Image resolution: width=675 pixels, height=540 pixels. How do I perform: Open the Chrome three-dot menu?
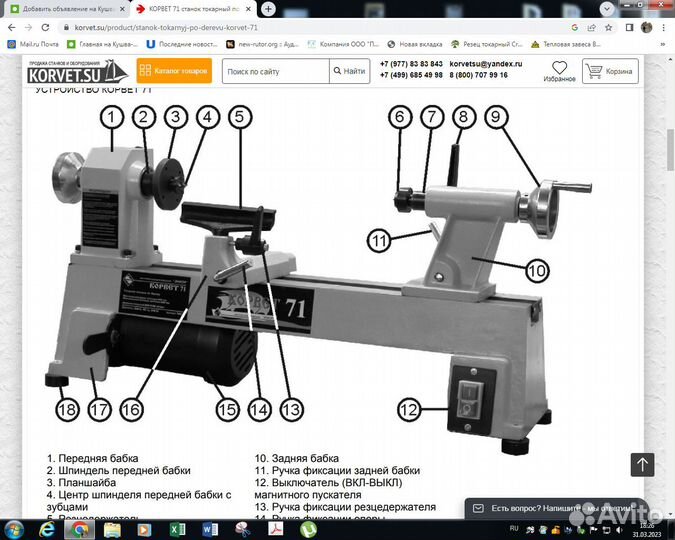coord(664,28)
